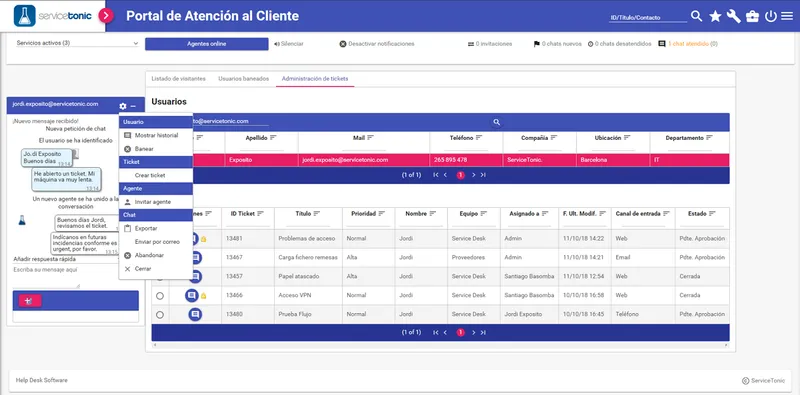Click the power logout icon
Viewport: 800px width, 395px height.
(770, 16)
